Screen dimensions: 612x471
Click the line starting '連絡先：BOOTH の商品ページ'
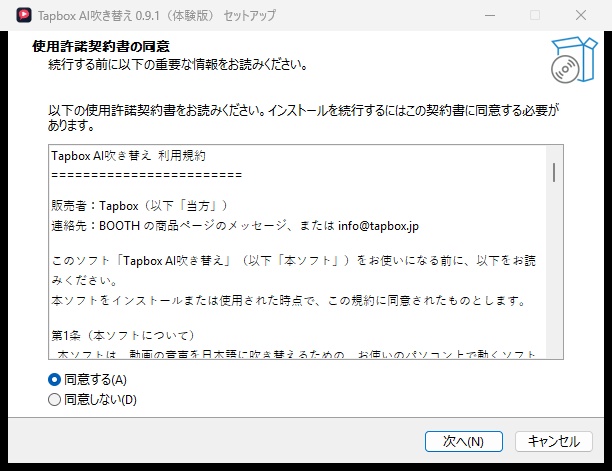[235, 226]
